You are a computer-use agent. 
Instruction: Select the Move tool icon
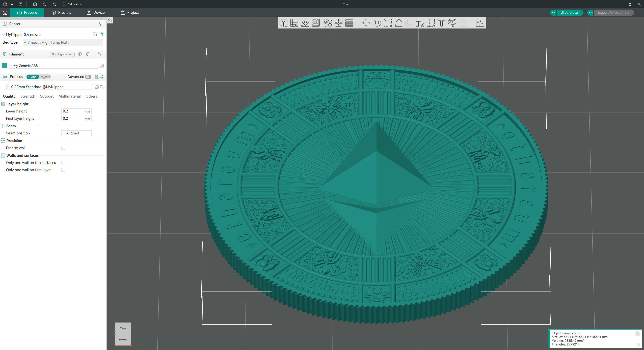click(x=366, y=23)
